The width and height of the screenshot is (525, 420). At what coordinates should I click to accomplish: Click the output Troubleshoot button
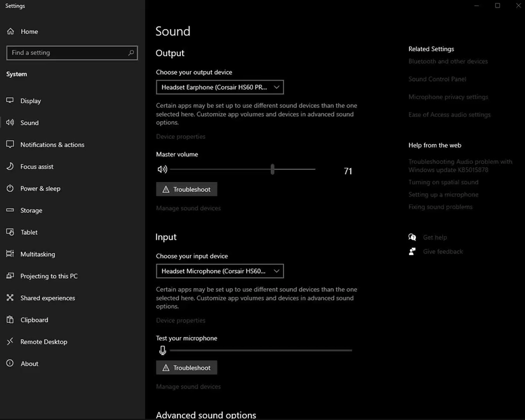[187, 190]
